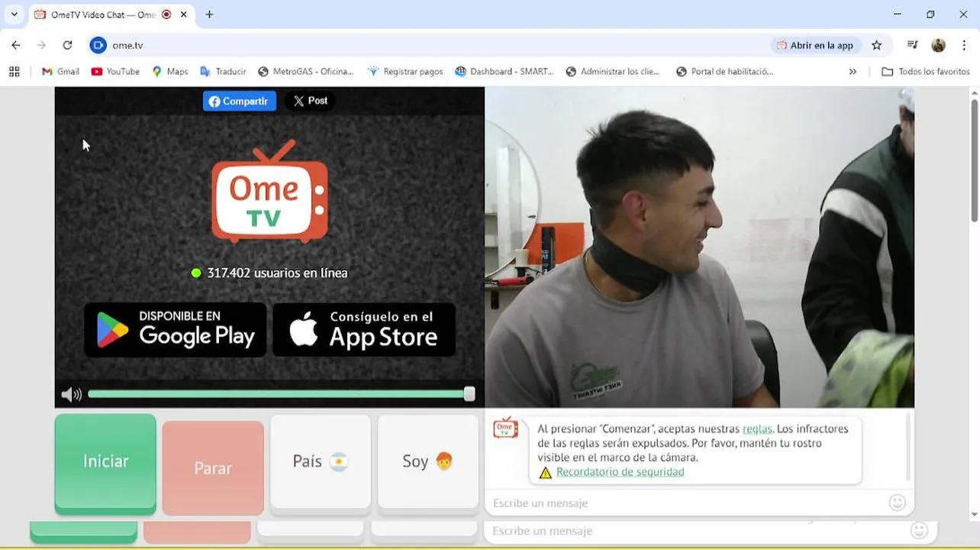This screenshot has height=550, width=980.
Task: Open the Dashboard - SMART bookmark
Action: coord(504,71)
